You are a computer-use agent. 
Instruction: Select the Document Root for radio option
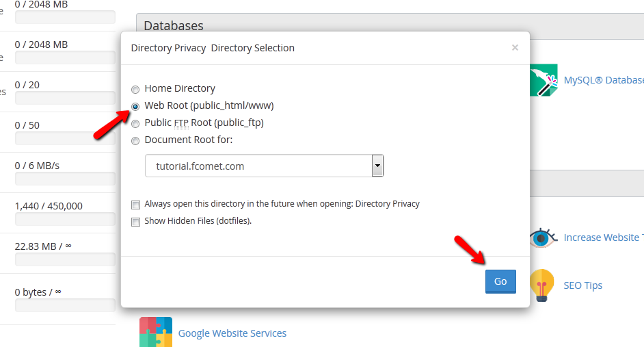pos(135,140)
